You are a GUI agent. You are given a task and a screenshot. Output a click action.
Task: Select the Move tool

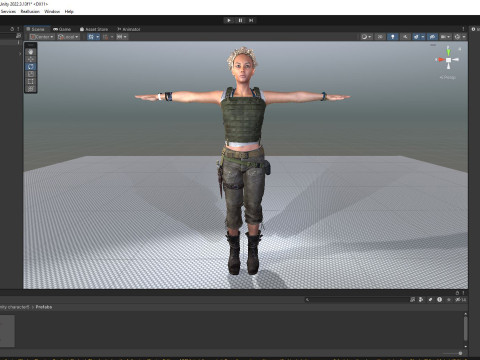pos(31,59)
